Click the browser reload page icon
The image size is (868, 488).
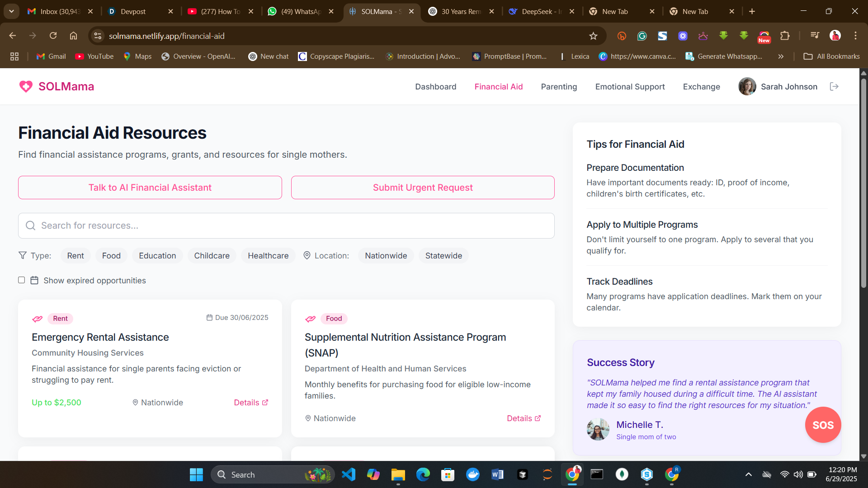53,36
